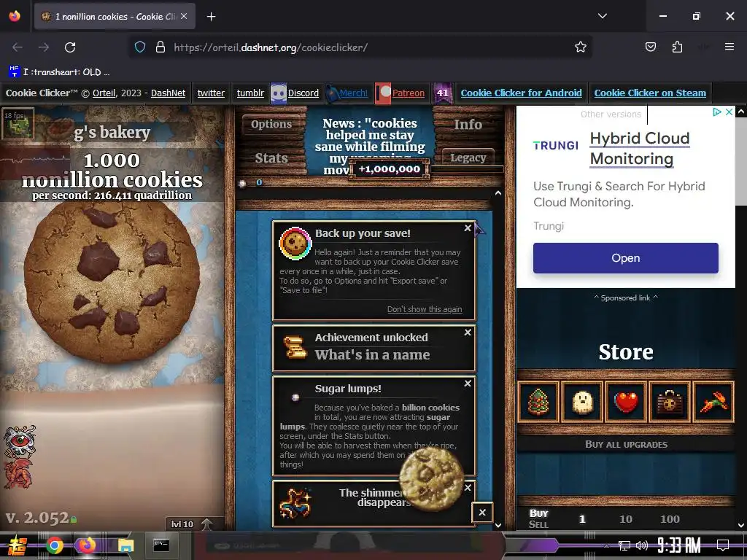747x560 pixels.
Task: Close all notifications with bottom X button
Action: pyautogui.click(x=482, y=513)
